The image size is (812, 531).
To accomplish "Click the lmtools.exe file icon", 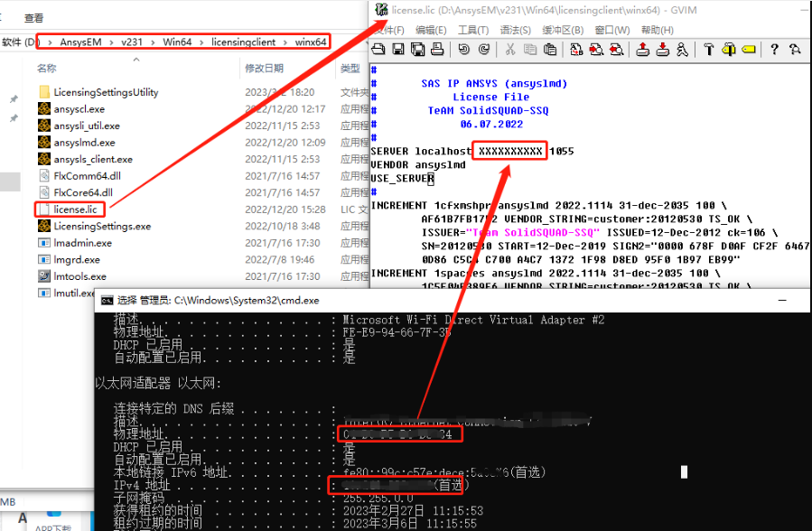I will point(44,276).
